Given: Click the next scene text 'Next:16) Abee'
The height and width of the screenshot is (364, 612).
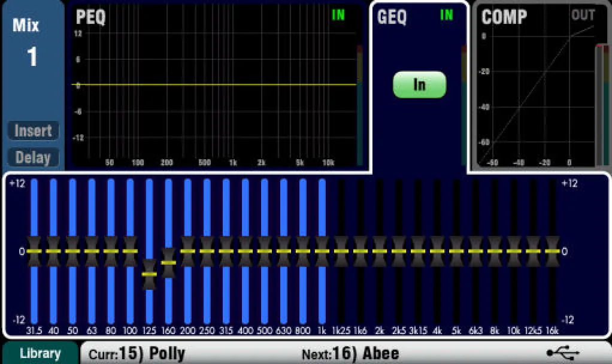Looking at the screenshot, I should click(350, 353).
